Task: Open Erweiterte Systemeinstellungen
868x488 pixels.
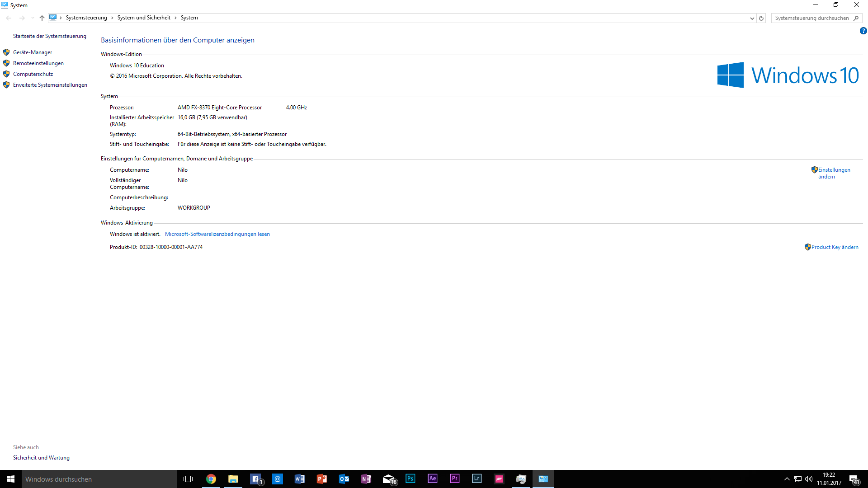Action: click(50, 85)
